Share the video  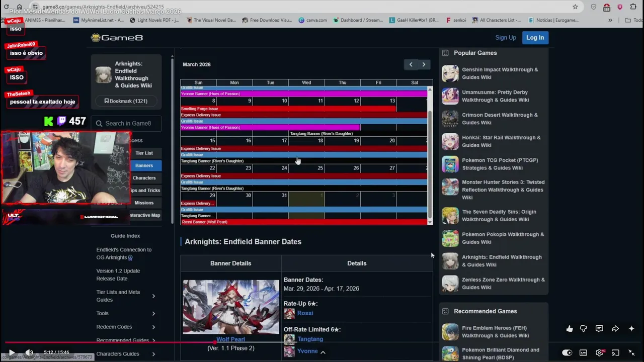click(615, 329)
